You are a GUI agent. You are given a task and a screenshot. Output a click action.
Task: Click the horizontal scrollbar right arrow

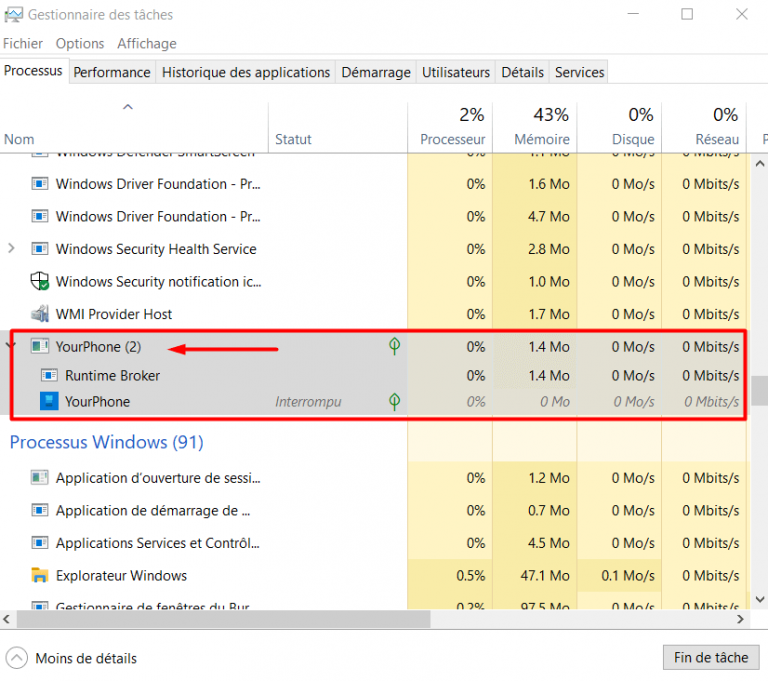click(741, 619)
